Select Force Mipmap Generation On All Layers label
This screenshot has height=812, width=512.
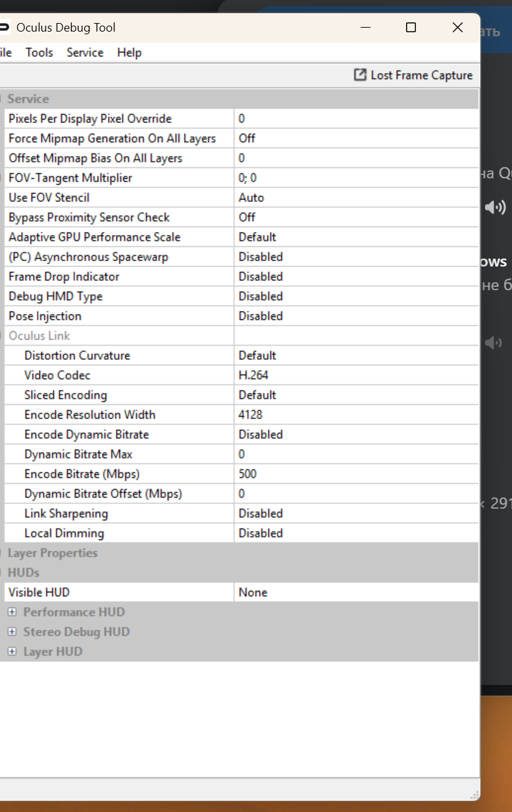pyautogui.click(x=113, y=138)
